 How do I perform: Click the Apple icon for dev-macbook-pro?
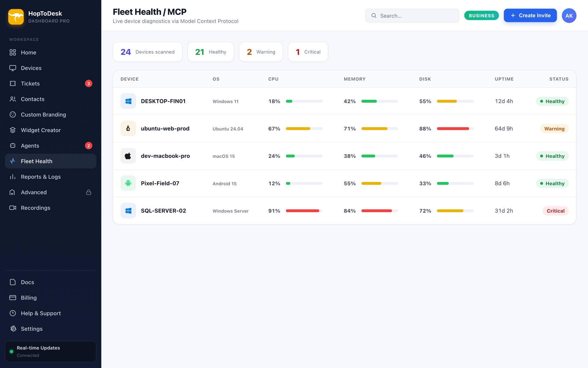pyautogui.click(x=128, y=156)
